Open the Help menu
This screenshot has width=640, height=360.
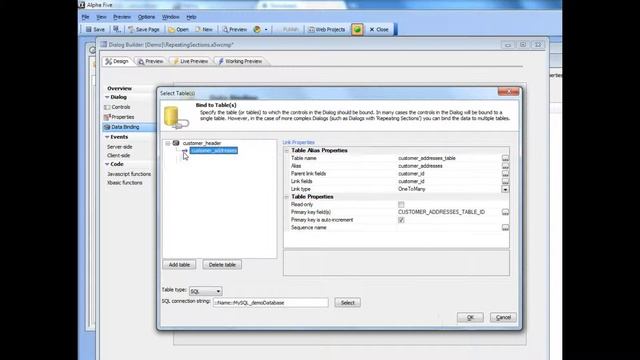point(191,17)
